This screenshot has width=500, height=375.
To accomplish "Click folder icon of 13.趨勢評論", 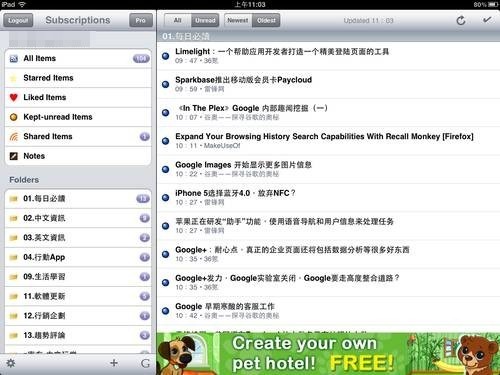I will tap(14, 336).
